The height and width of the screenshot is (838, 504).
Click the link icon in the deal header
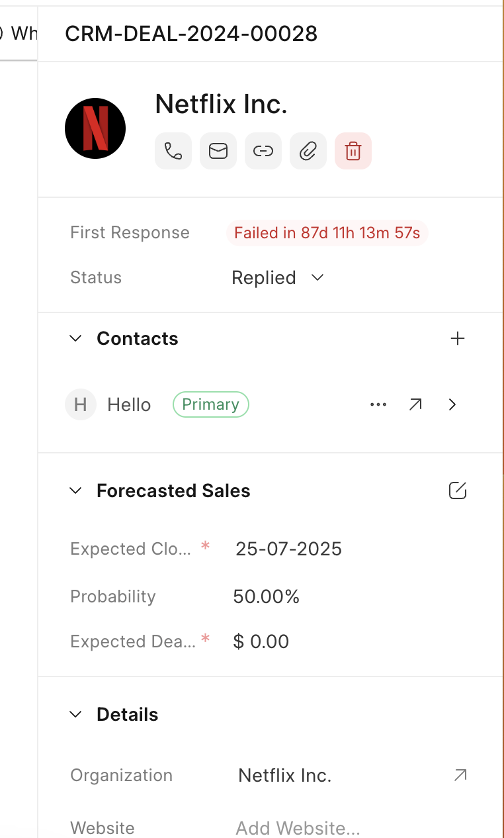[x=263, y=151]
